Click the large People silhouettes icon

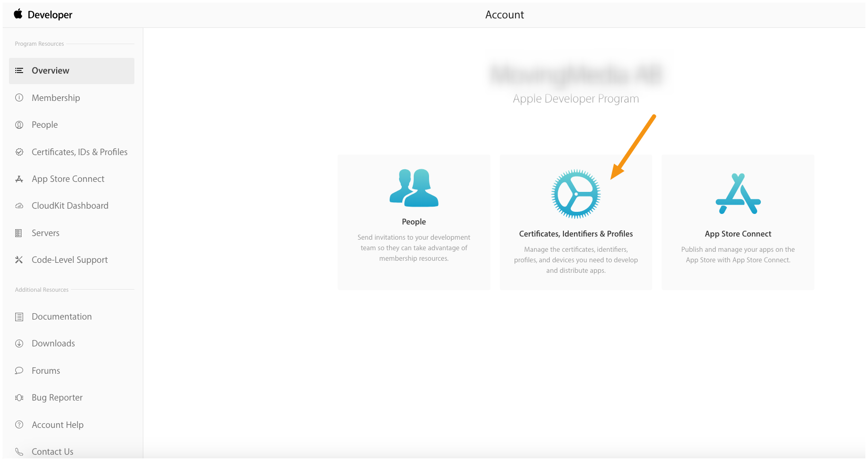414,188
